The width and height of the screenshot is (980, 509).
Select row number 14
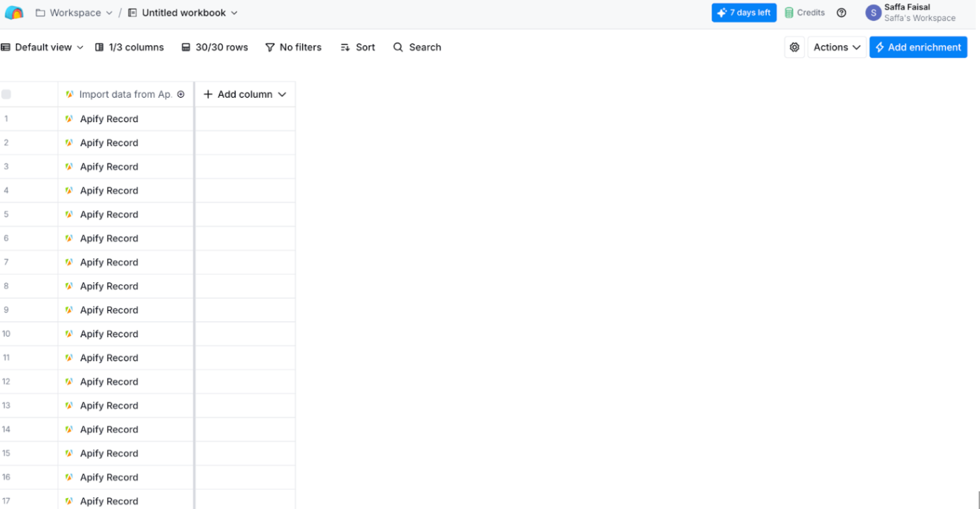[x=6, y=430]
